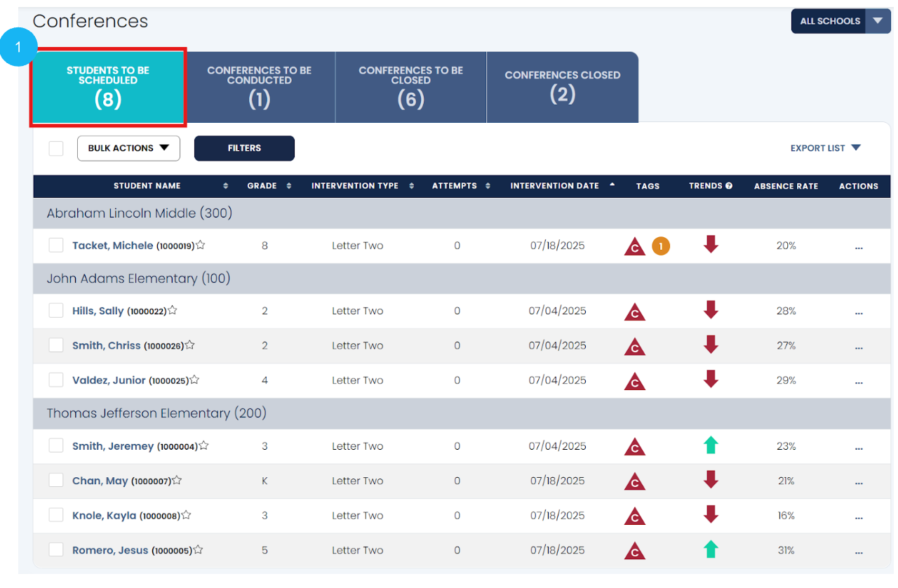Click the orange tag badge for Tacket, Michele

pyautogui.click(x=660, y=246)
